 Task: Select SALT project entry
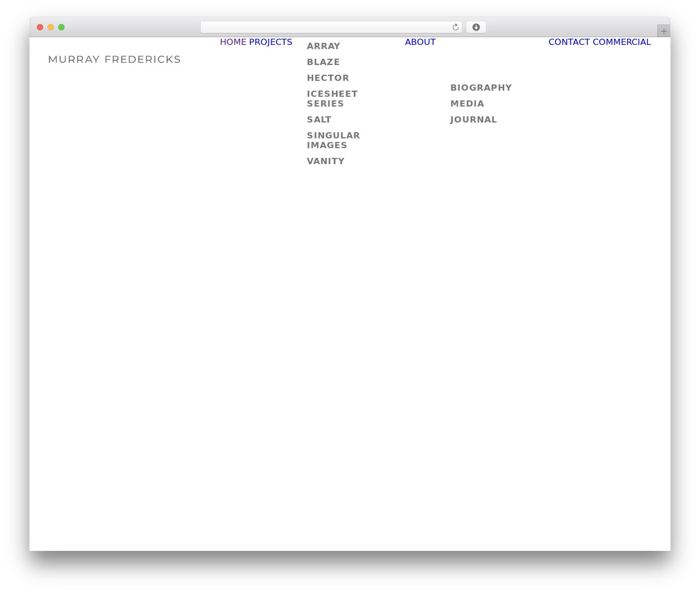tap(319, 119)
